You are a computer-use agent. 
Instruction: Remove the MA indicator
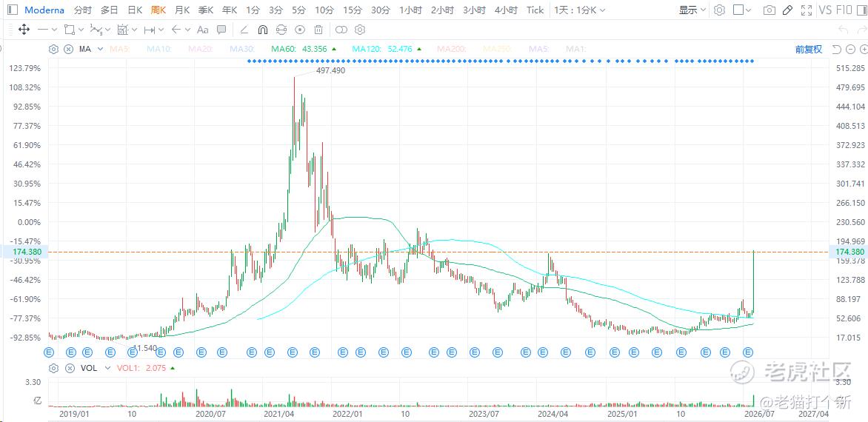69,49
